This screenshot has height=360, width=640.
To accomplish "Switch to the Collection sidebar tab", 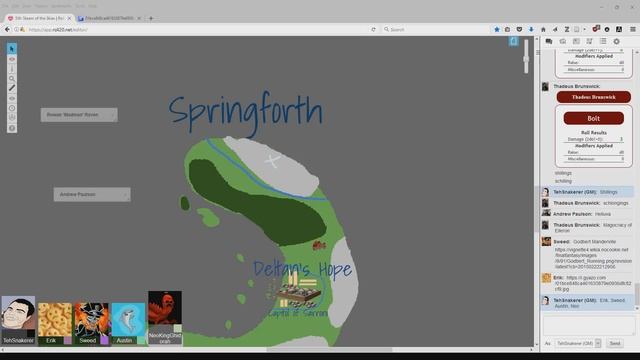I will (603, 41).
